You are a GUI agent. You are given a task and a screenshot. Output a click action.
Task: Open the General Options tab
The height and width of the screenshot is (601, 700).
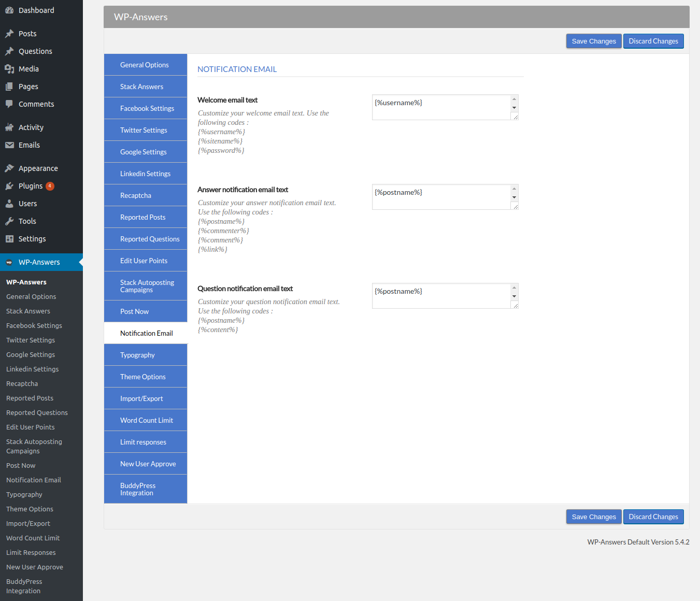pos(146,65)
